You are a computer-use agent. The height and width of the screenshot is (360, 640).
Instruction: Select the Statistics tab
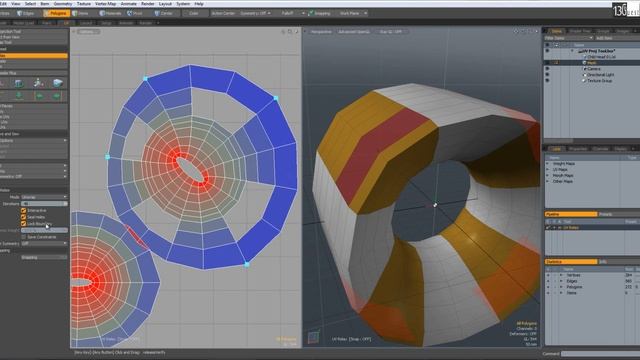click(571, 262)
